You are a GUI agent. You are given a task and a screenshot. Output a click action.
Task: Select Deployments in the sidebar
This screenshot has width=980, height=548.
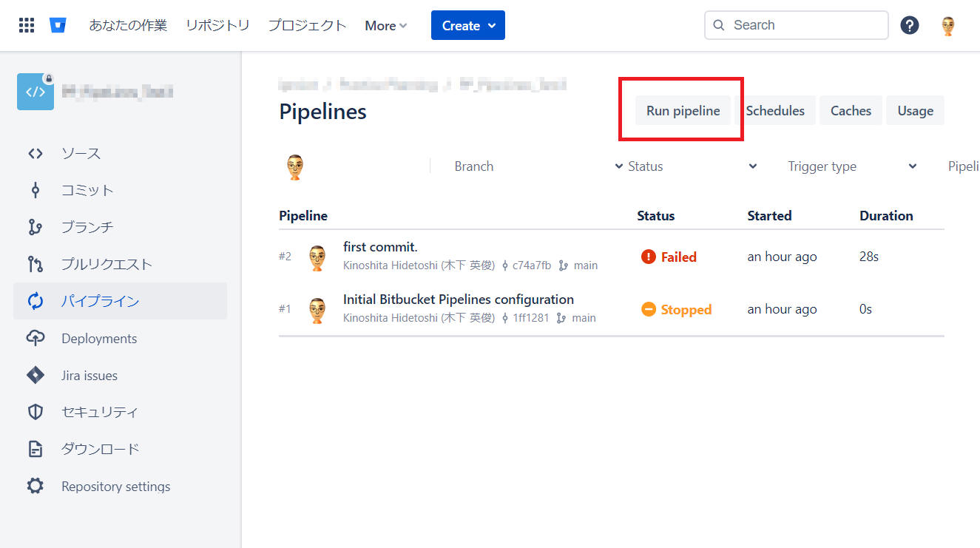pyautogui.click(x=99, y=339)
